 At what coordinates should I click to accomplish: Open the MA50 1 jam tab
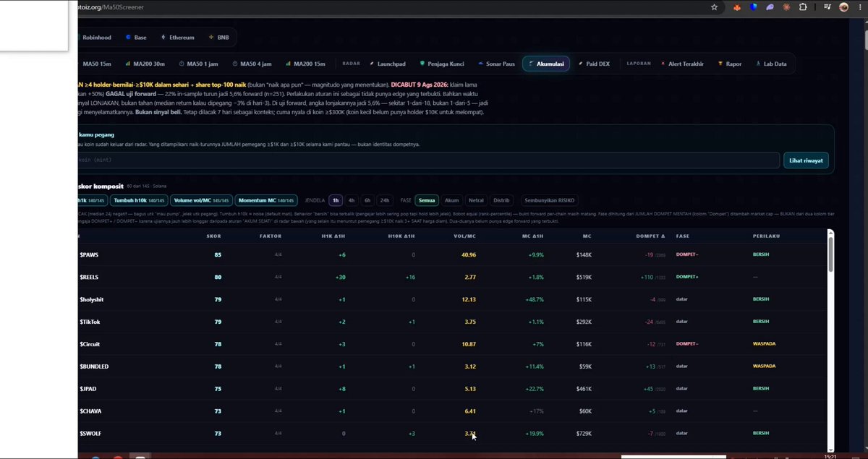point(198,64)
